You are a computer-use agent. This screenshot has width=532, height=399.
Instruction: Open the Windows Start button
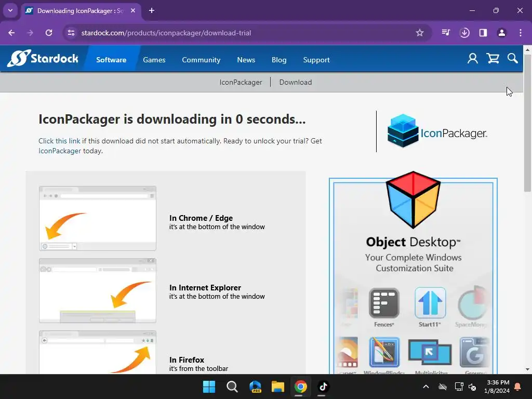point(209,387)
